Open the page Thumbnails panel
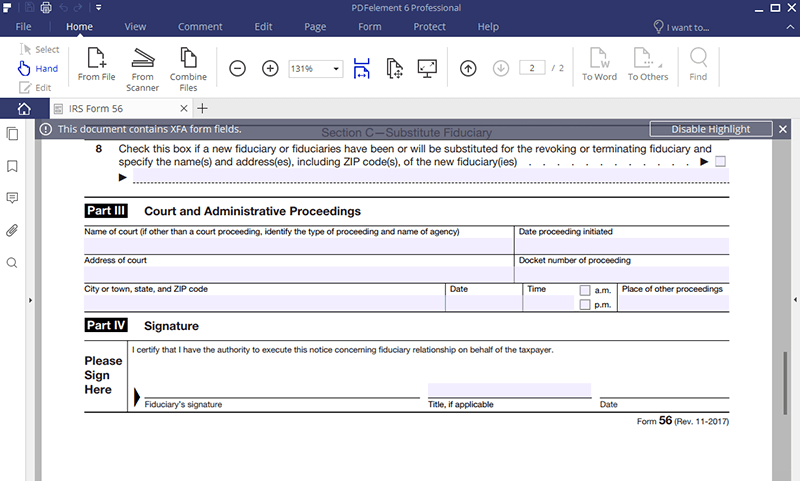 pos(12,134)
